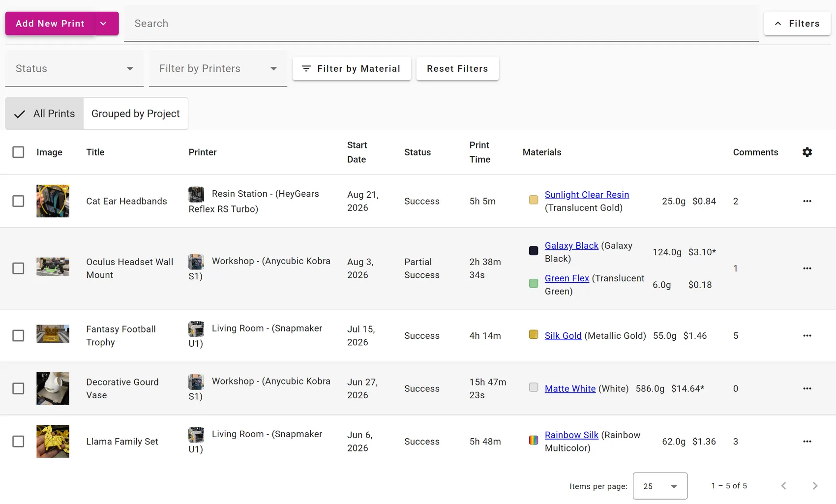
Task: Open table column settings gear
Action: click(x=807, y=152)
